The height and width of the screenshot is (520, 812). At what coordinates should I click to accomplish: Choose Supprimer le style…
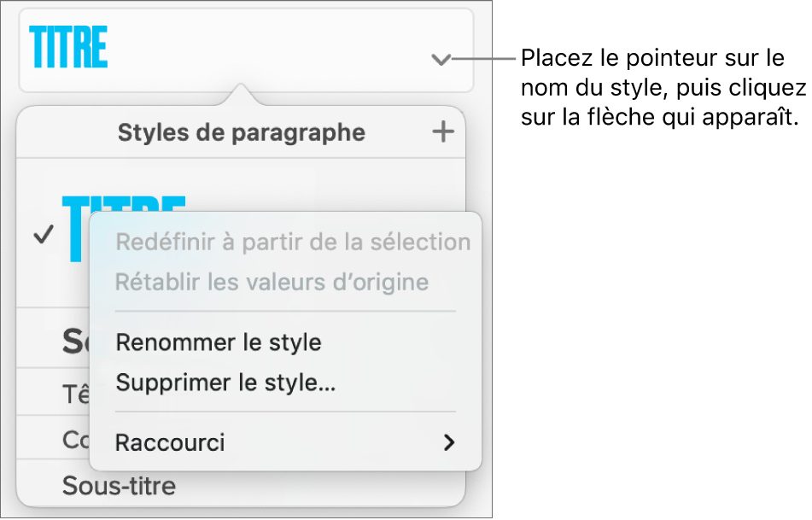pos(225,383)
